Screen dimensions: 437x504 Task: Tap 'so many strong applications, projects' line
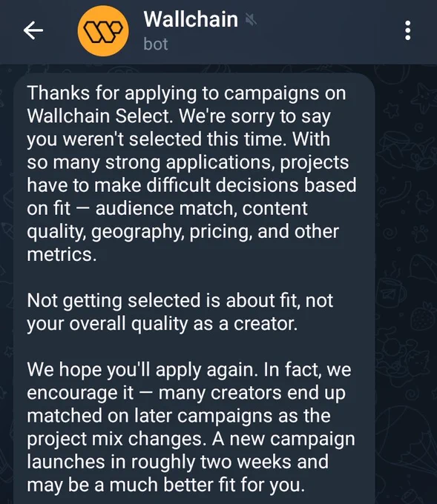(x=188, y=162)
